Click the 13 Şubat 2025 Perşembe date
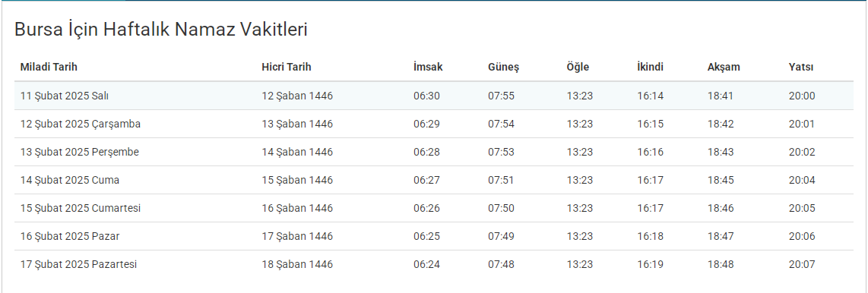The width and height of the screenshot is (868, 293). coord(80,152)
